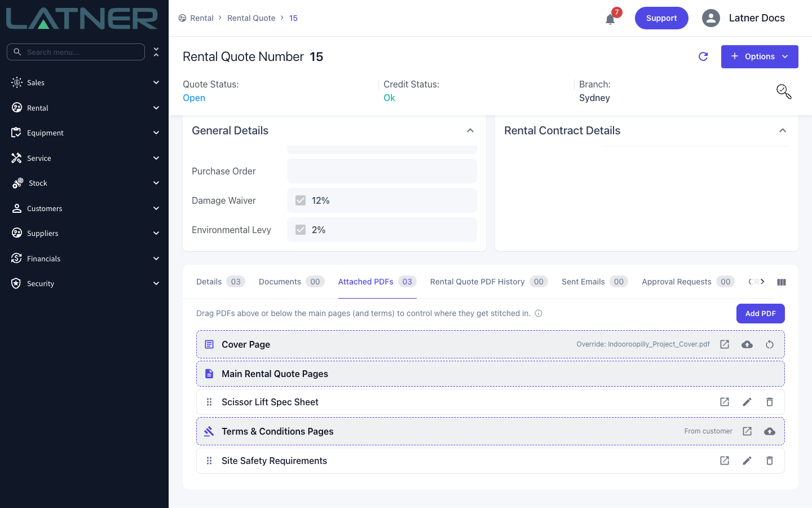
Task: Switch to the Documents tab
Action: pos(292,282)
